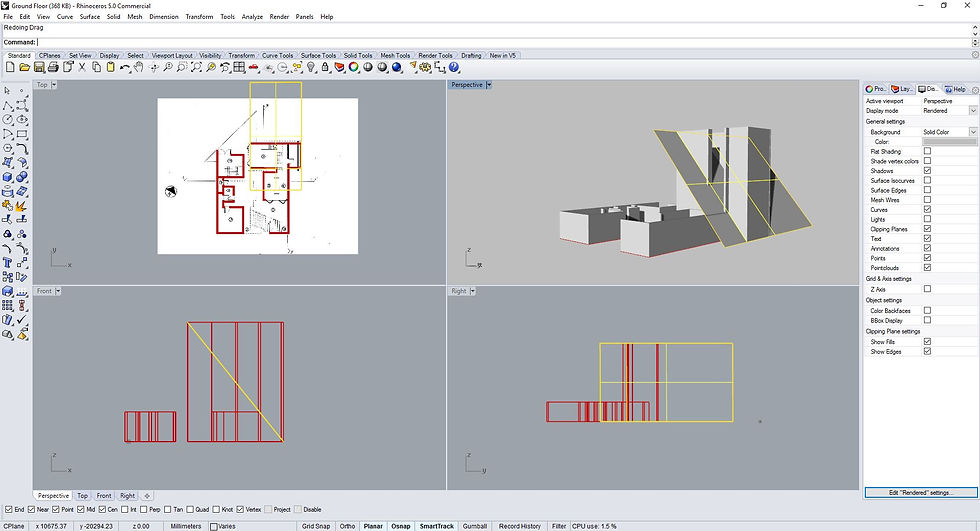Open the Perspective viewport title dropdown arrow

point(489,84)
